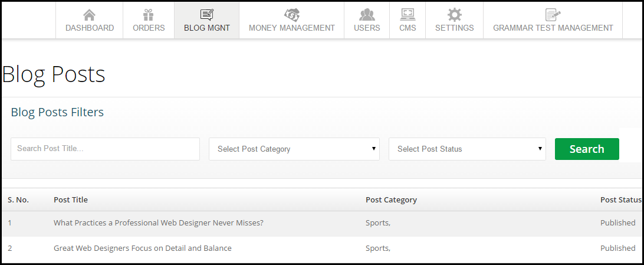The image size is (644, 265).
Task: Select post 'Great Web Designers Focus on Detail and Balance'
Action: click(143, 248)
